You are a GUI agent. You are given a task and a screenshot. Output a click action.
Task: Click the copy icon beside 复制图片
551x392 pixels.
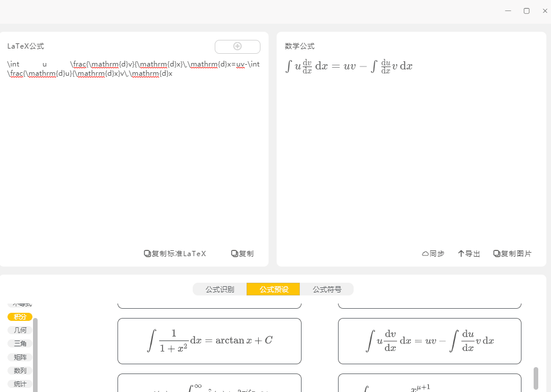coord(497,253)
